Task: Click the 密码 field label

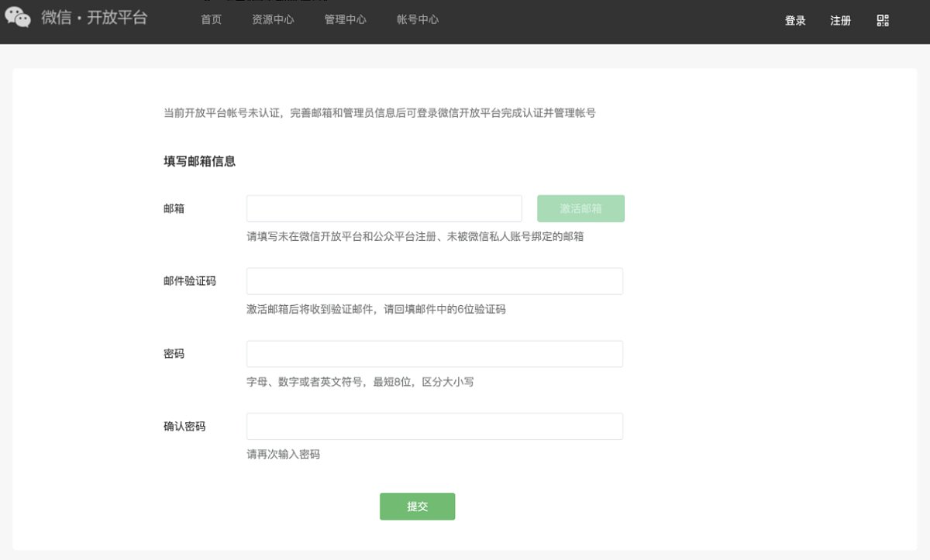Action: 174,354
